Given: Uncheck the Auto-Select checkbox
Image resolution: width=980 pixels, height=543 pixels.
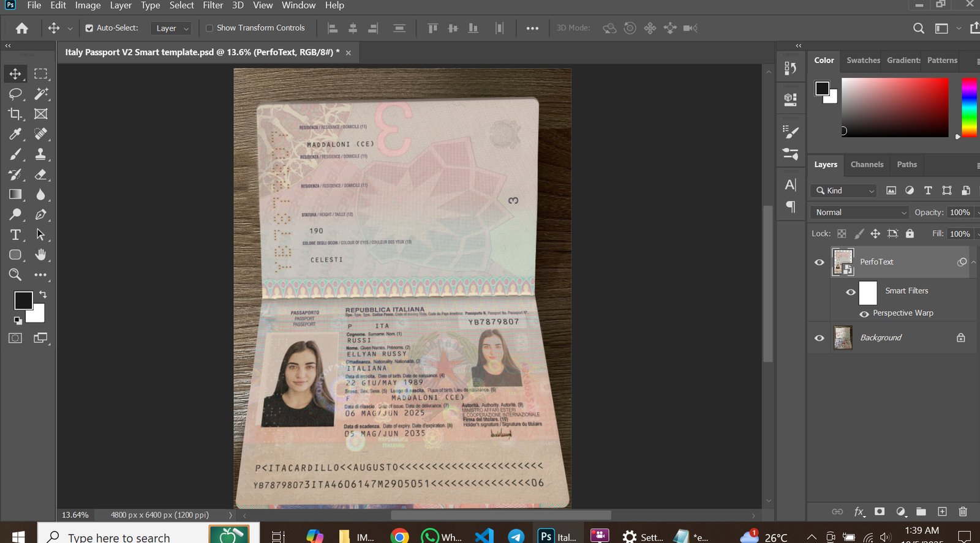Looking at the screenshot, I should (x=89, y=28).
